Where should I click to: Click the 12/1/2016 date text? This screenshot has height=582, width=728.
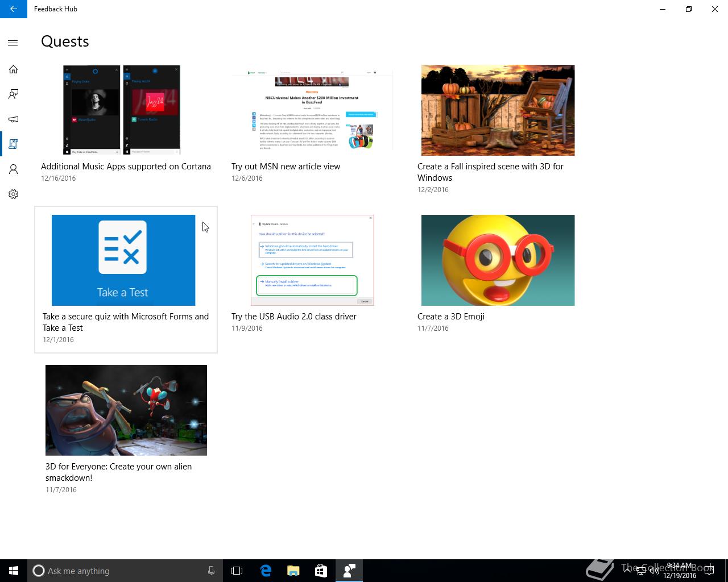(58, 340)
